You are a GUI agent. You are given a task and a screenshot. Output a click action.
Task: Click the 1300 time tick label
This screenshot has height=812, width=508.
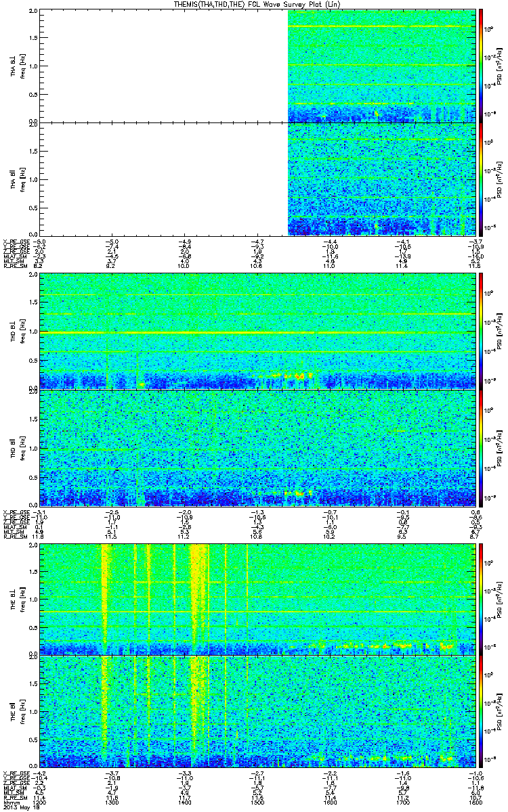[112, 803]
